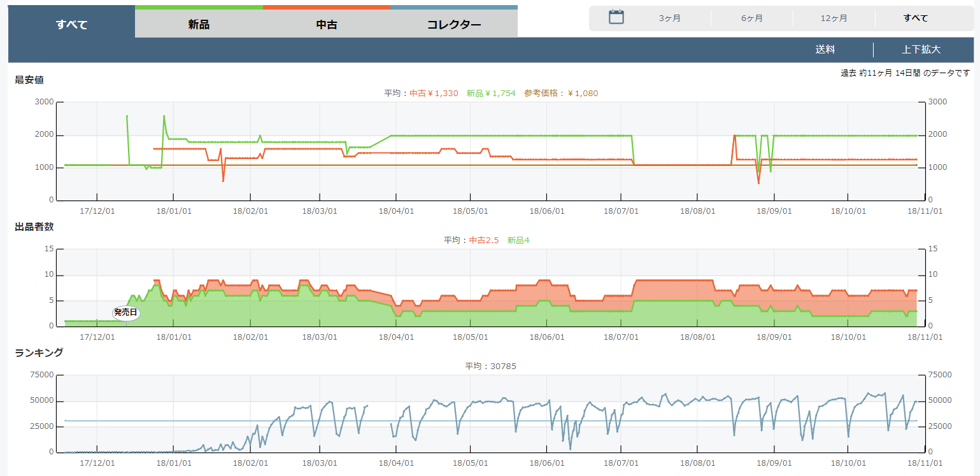Switch to the すべて tab
This screenshot has height=476, width=980.
pyautogui.click(x=71, y=25)
